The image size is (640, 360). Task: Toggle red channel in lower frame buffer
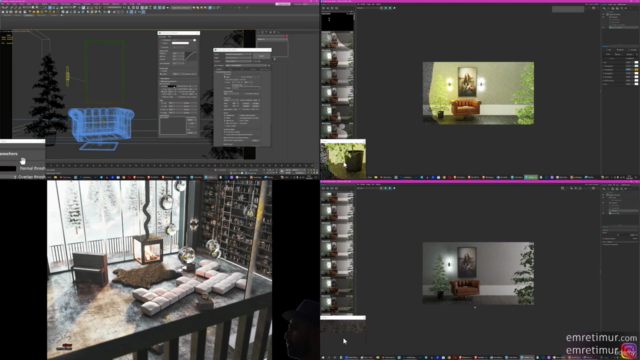(381, 188)
